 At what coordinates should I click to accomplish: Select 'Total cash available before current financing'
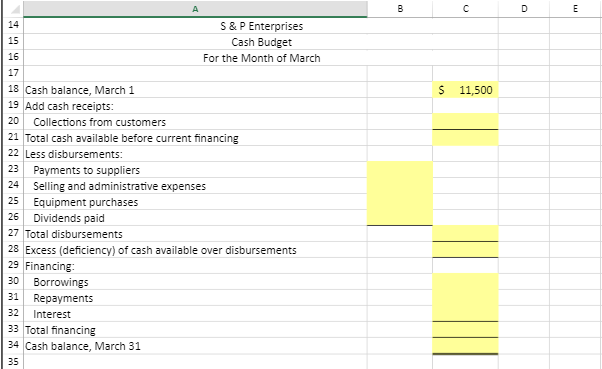click(132, 138)
